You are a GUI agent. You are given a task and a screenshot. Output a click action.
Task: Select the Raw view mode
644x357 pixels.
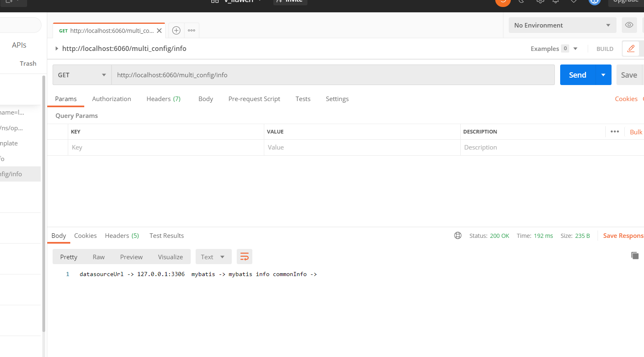[x=99, y=257]
